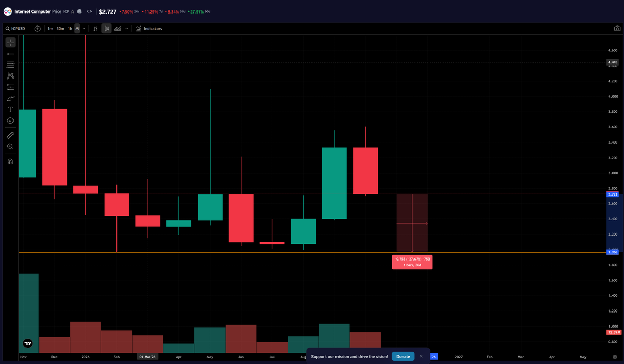The image size is (624, 364).
Task: Click the TradingView logo on chart
Action: [28, 343]
